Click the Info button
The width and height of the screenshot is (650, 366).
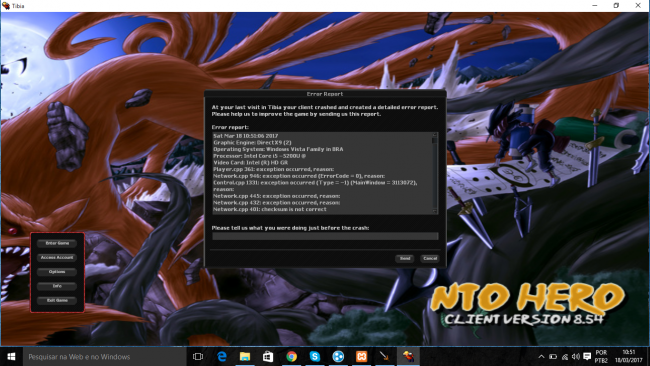(x=57, y=286)
